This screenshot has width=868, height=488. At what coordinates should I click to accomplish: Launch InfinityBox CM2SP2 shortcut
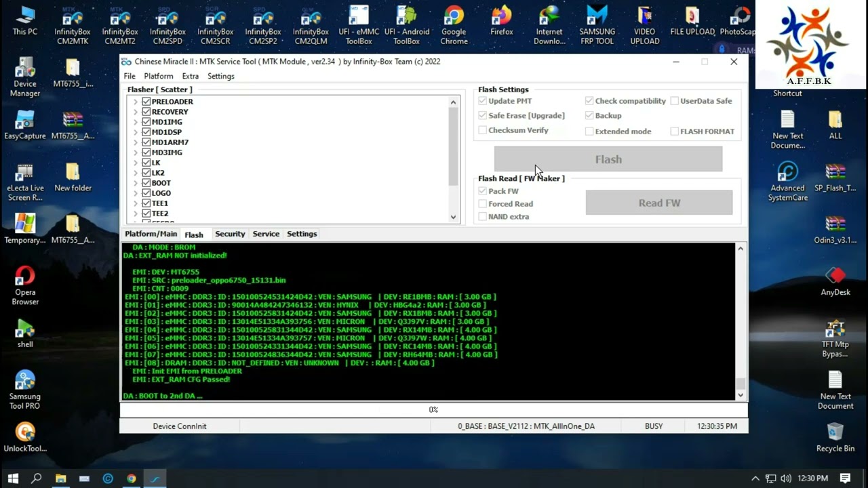point(263,26)
